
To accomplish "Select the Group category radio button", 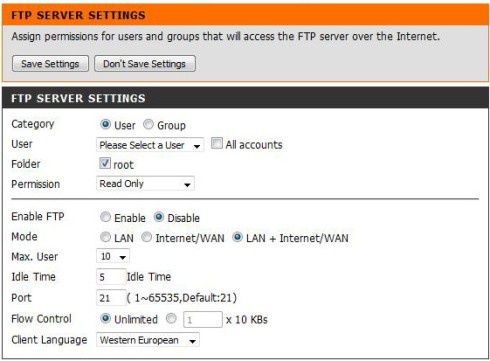I will click(148, 124).
